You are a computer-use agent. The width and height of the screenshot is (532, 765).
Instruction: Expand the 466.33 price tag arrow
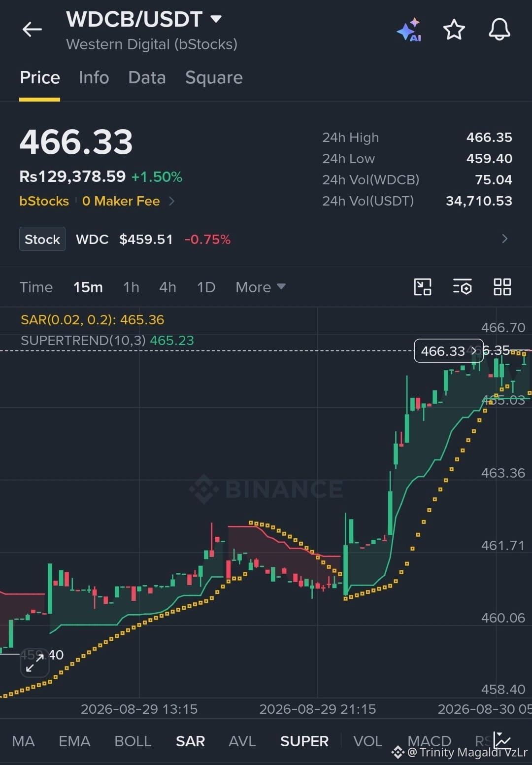pyautogui.click(x=474, y=350)
